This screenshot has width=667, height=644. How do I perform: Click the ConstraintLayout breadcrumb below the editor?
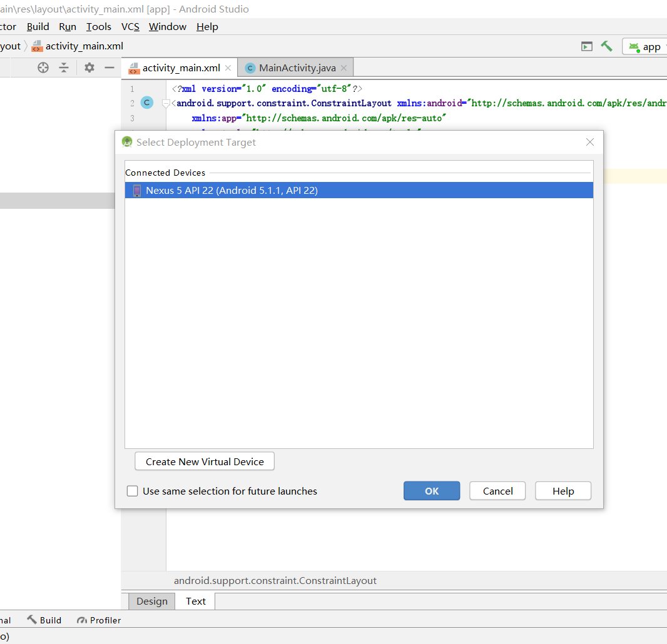(x=275, y=581)
